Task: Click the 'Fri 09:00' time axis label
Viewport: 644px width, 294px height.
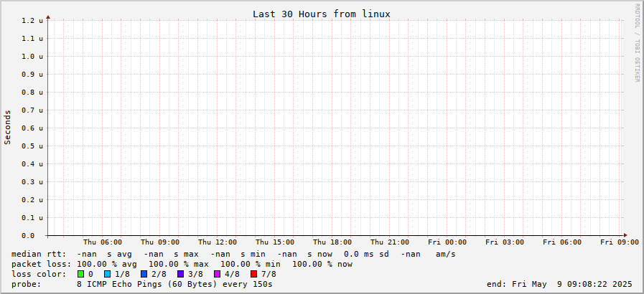Action: point(620,242)
